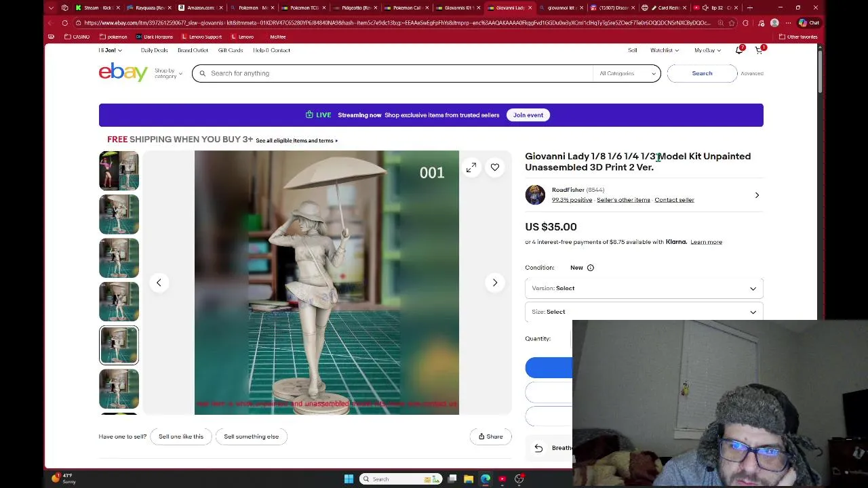Viewport: 868px width, 488px height.
Task: Open Seller's other items link
Action: [623, 200]
